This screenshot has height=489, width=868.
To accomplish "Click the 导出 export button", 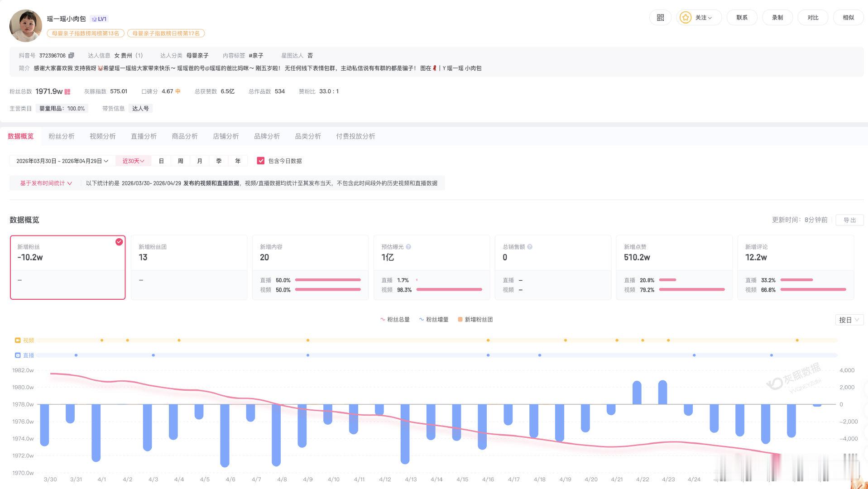I will coord(849,220).
